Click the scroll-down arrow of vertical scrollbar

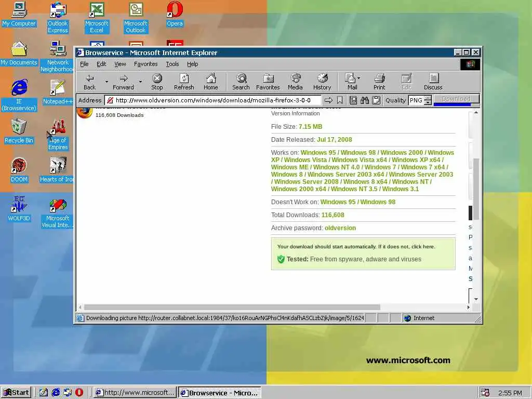tap(476, 299)
